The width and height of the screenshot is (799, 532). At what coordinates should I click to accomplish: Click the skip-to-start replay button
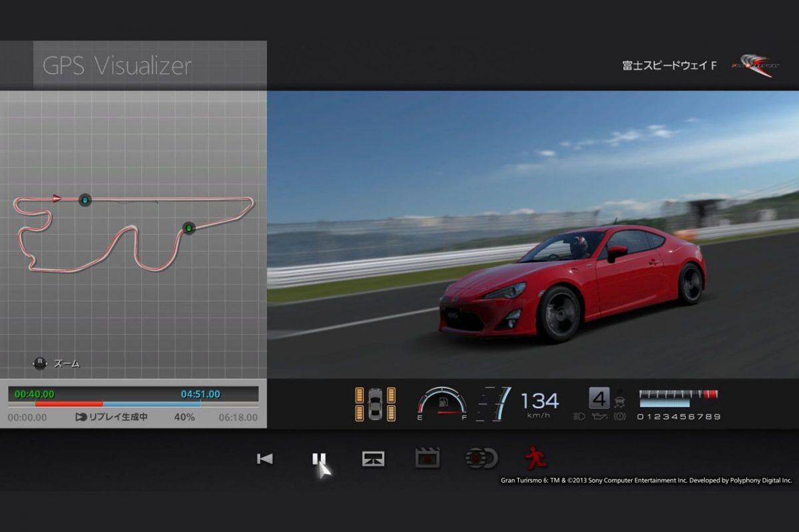pyautogui.click(x=265, y=459)
